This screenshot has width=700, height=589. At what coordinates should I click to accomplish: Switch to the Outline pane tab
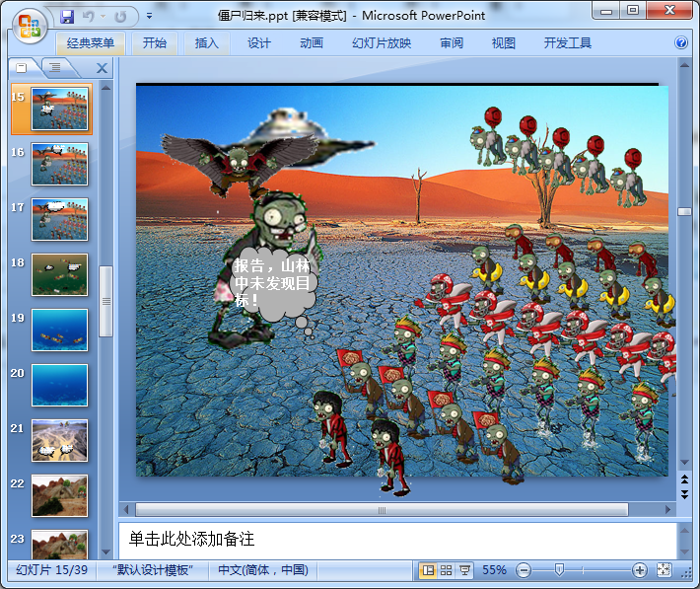pos(55,67)
